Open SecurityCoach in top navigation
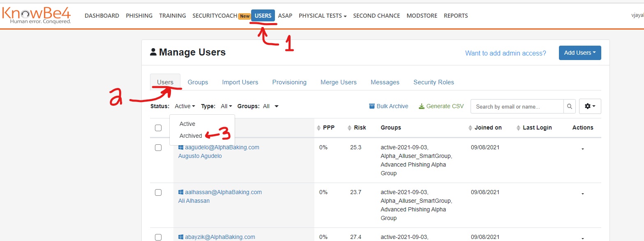 [x=215, y=16]
